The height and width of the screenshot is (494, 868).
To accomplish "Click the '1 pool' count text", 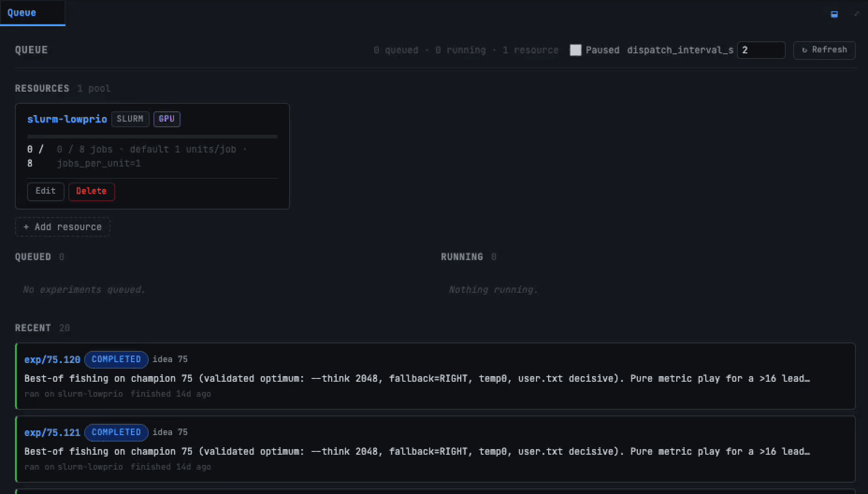I will 94,88.
